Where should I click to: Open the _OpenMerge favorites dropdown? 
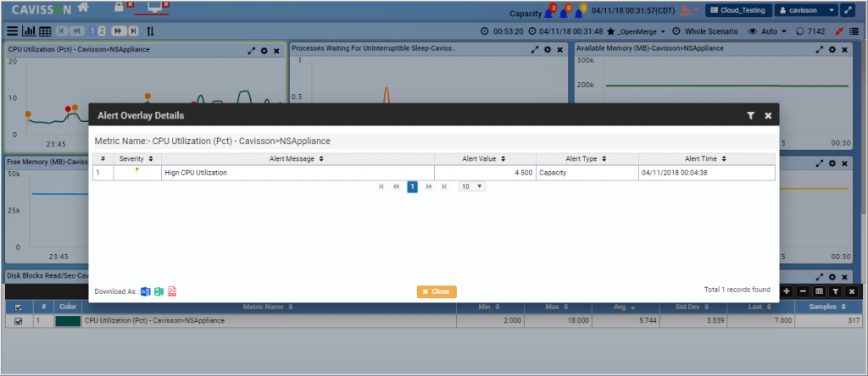coord(637,31)
